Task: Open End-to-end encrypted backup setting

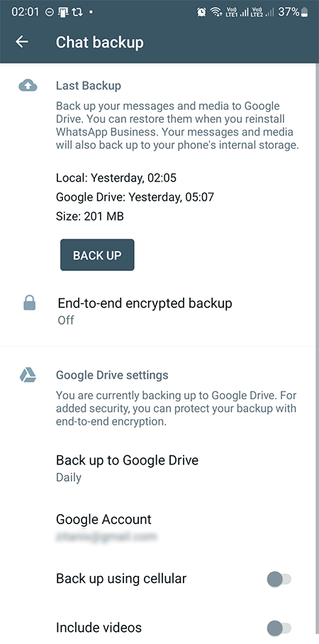Action: (x=159, y=311)
